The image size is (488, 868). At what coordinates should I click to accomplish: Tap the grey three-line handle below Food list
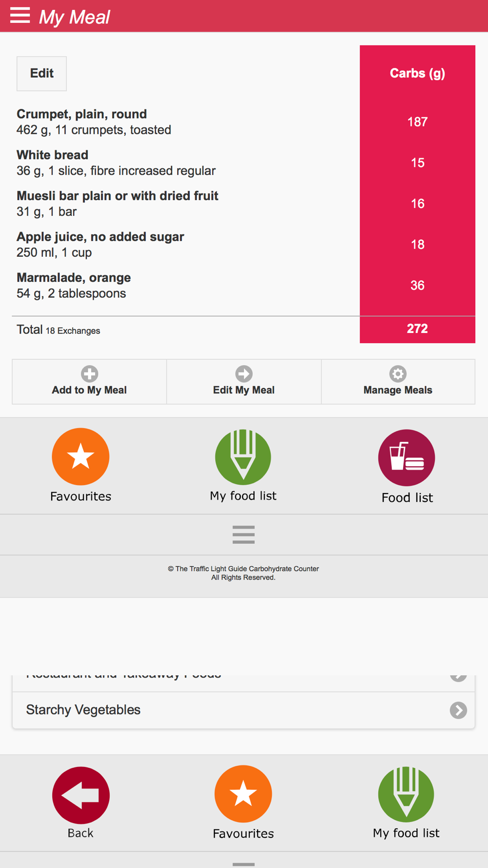(244, 535)
